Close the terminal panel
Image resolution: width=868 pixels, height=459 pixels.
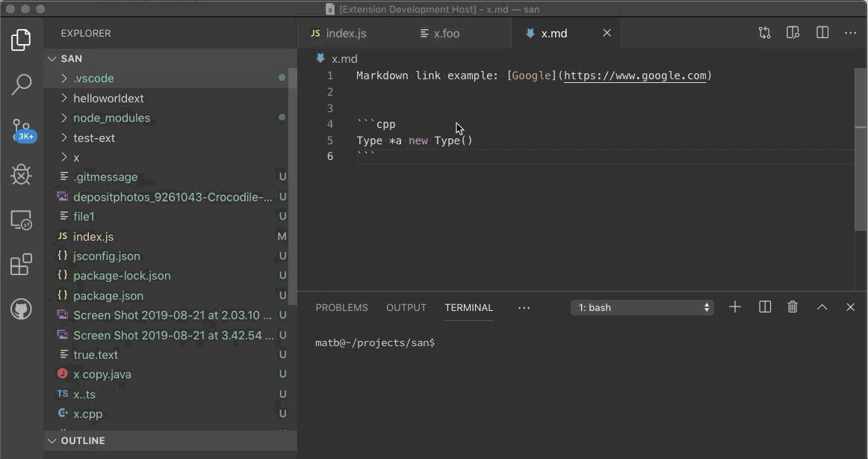(850, 307)
